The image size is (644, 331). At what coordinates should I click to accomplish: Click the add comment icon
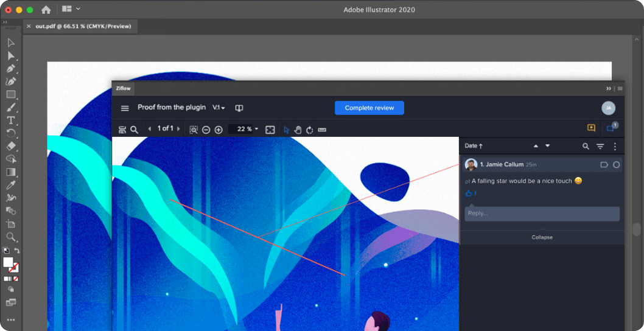point(591,128)
